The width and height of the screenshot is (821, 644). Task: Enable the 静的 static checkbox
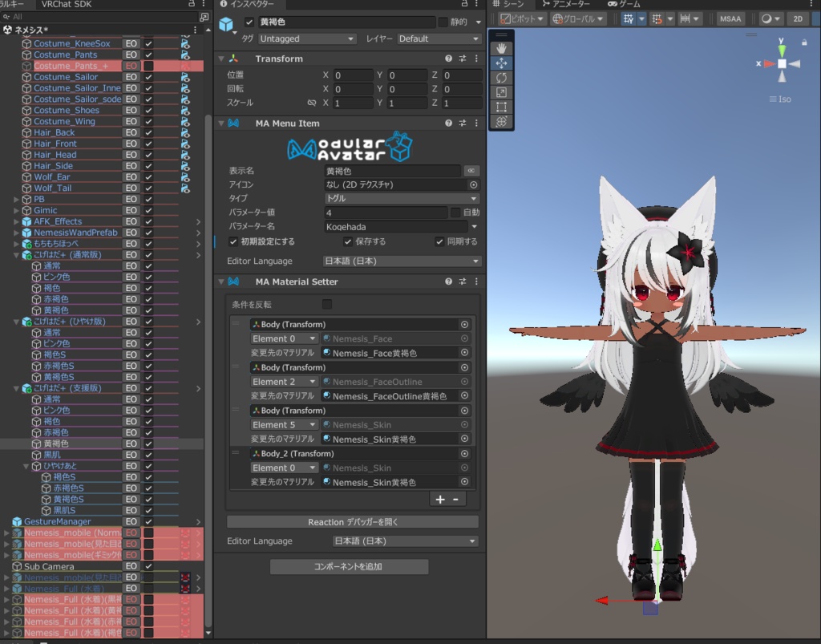tap(443, 22)
